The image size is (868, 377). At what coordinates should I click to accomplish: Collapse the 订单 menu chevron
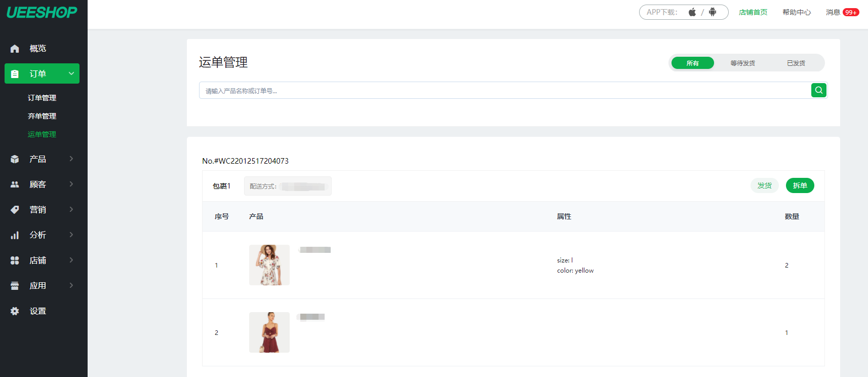pyautogui.click(x=71, y=73)
